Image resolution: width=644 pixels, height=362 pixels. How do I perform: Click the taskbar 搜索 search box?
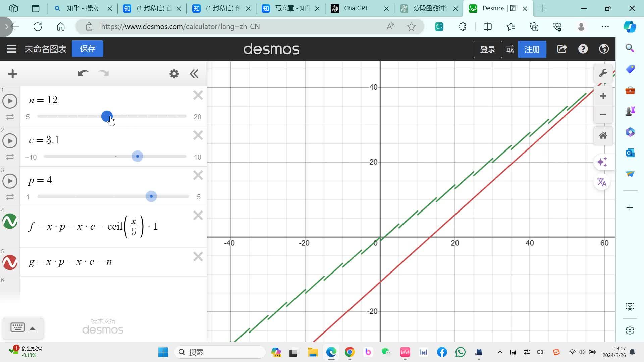pos(220,352)
